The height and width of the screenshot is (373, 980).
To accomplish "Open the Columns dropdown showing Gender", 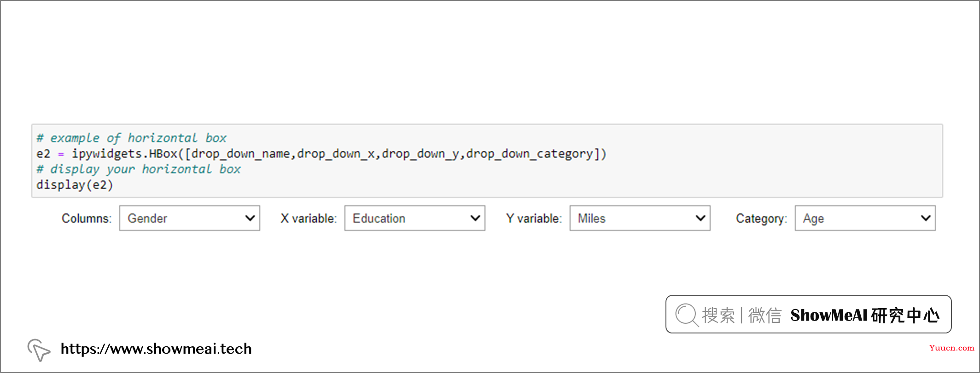I will pyautogui.click(x=190, y=218).
